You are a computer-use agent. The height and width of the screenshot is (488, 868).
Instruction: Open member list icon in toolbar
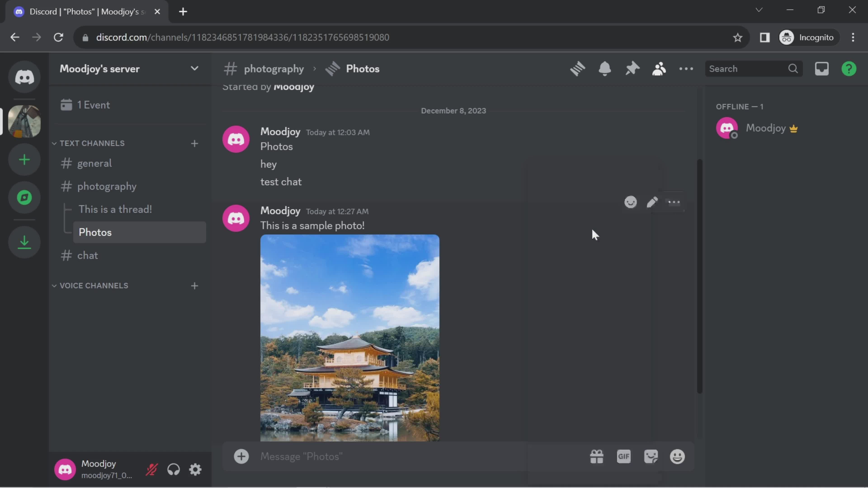click(x=659, y=68)
